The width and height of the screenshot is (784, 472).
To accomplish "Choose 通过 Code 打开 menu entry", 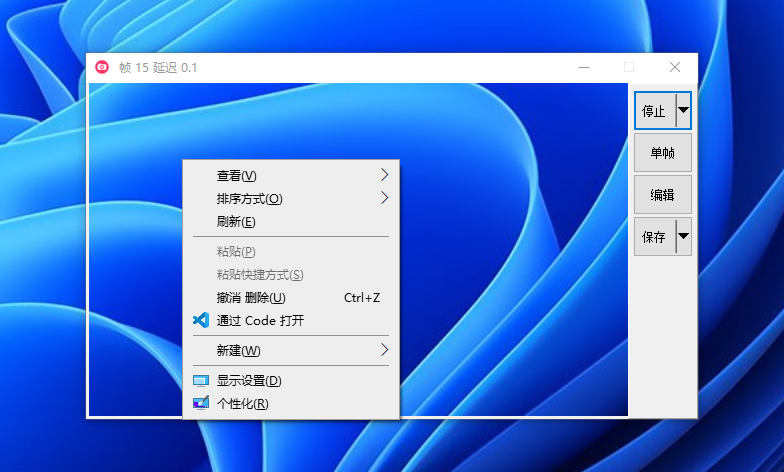I will point(291,320).
